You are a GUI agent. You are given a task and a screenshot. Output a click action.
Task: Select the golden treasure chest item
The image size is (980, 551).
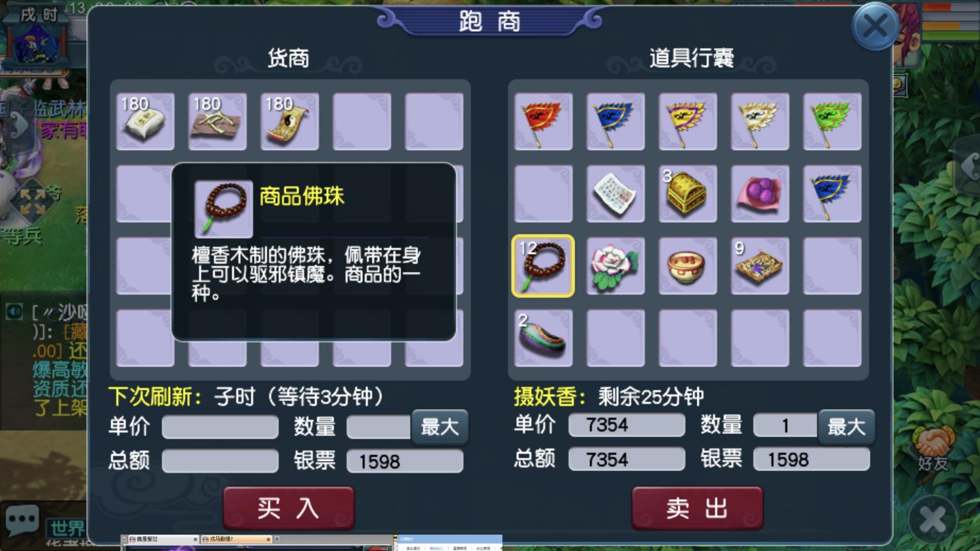coord(687,193)
